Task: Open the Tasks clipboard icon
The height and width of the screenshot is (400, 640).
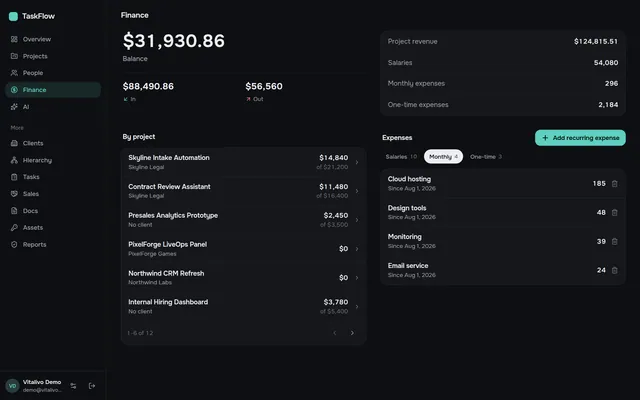Action: pos(14,177)
